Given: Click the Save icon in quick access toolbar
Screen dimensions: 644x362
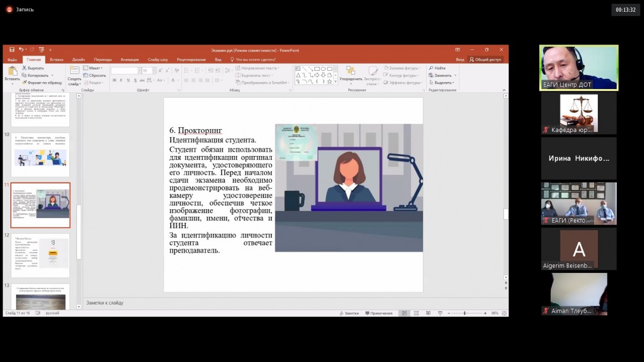Looking at the screenshot, I should [x=12, y=50].
